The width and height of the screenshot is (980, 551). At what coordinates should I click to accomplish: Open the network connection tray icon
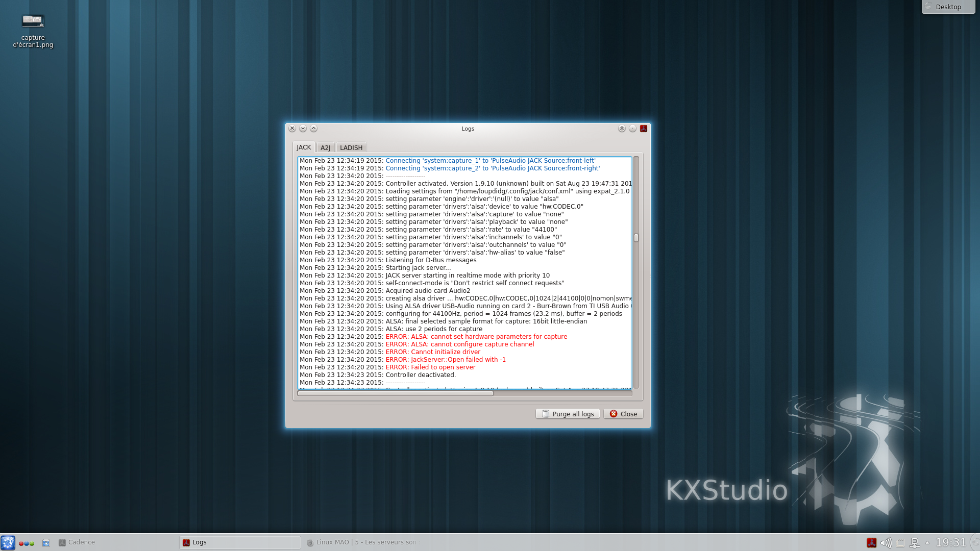pyautogui.click(x=915, y=543)
